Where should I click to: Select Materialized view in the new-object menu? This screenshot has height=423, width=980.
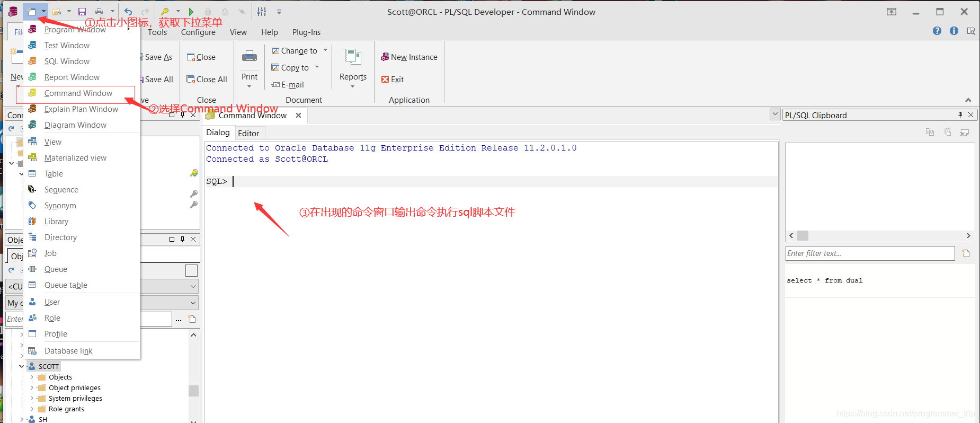click(x=82, y=158)
